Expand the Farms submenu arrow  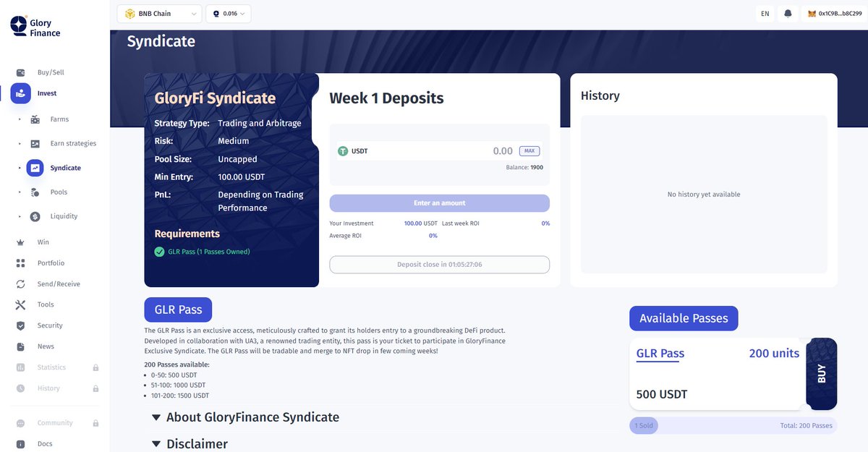pyautogui.click(x=20, y=119)
